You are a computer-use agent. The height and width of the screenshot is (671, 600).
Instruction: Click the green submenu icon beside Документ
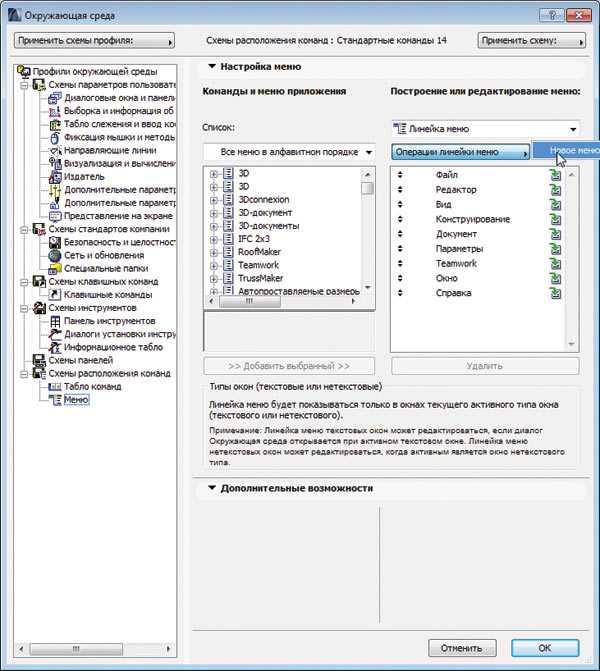[x=555, y=234]
